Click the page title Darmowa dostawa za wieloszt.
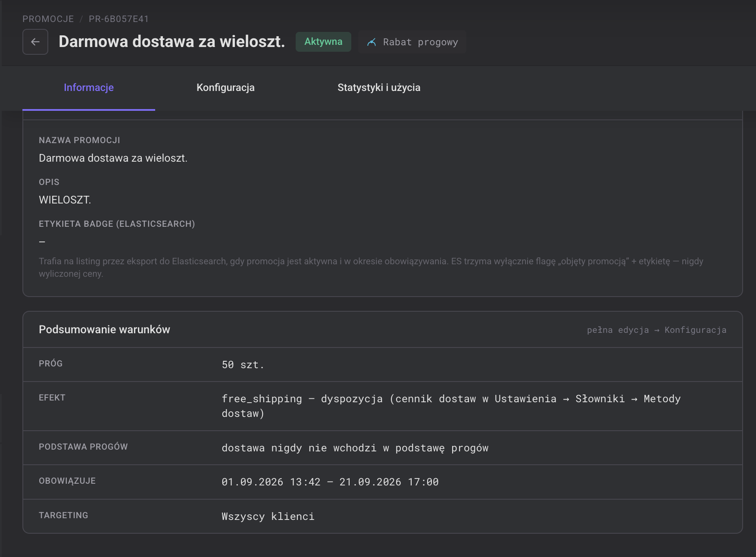 click(x=172, y=41)
